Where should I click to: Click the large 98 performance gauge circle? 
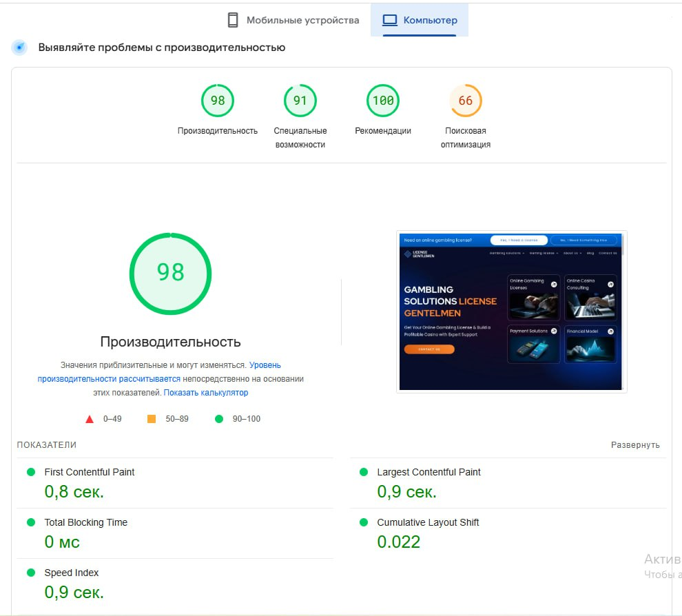tap(170, 274)
